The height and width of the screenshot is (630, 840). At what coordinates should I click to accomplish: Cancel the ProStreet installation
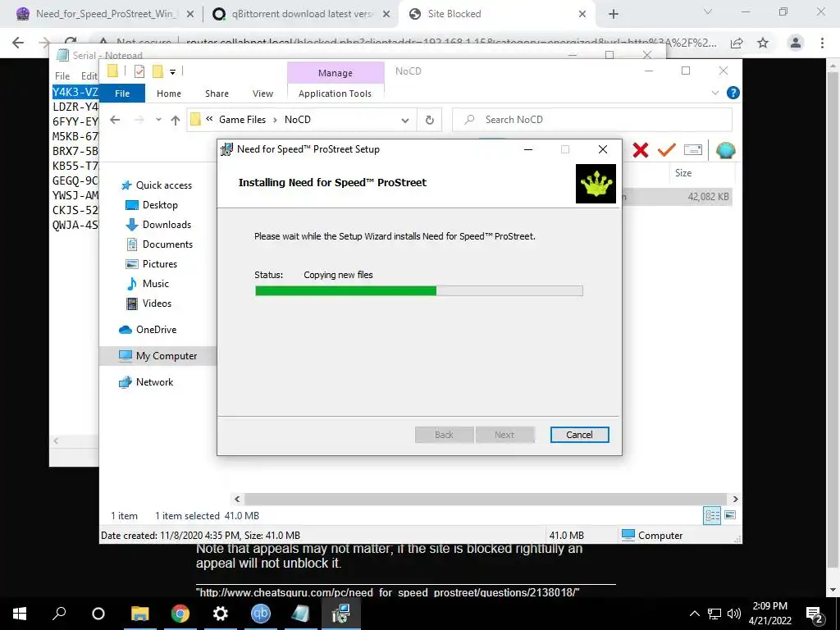579,435
